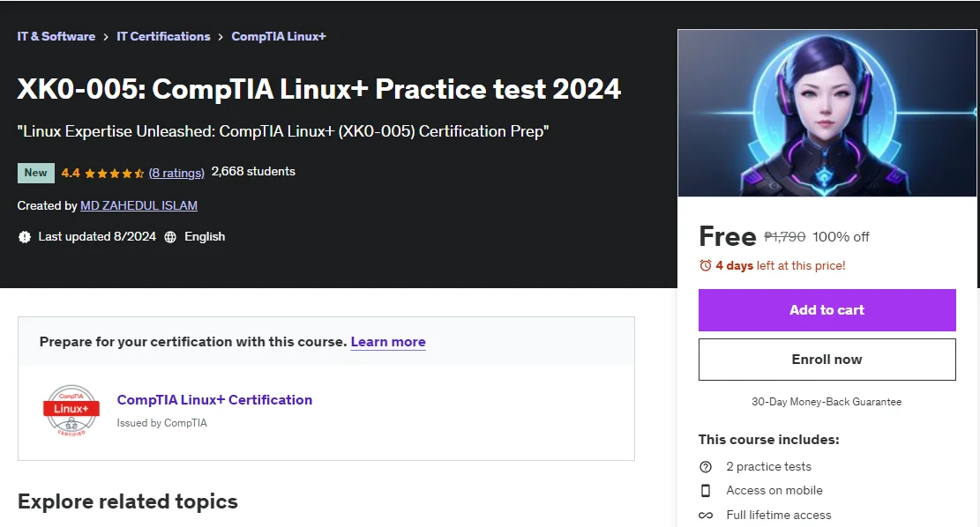Screen dimensions: 980x527
Task: Click the '2,668 students' text
Action: tap(253, 171)
